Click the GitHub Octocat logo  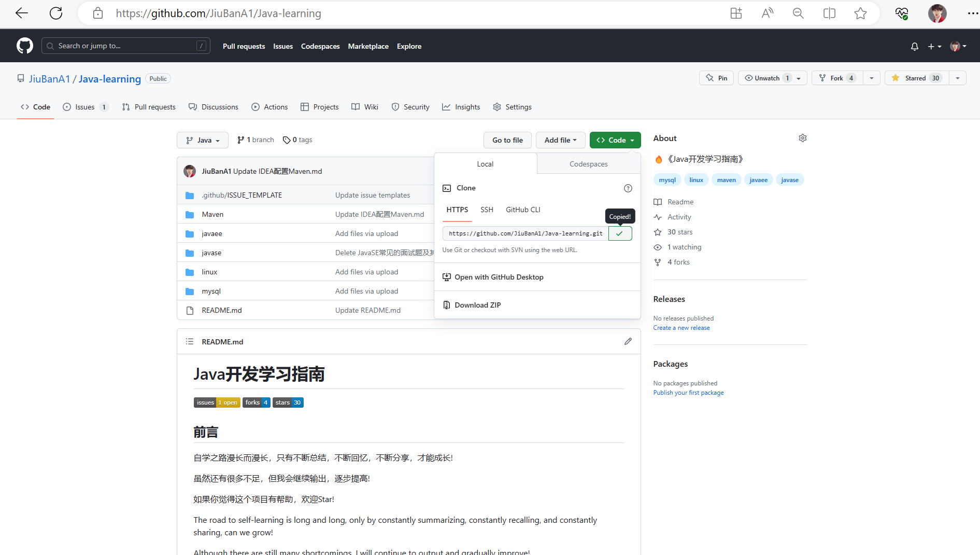click(x=24, y=46)
